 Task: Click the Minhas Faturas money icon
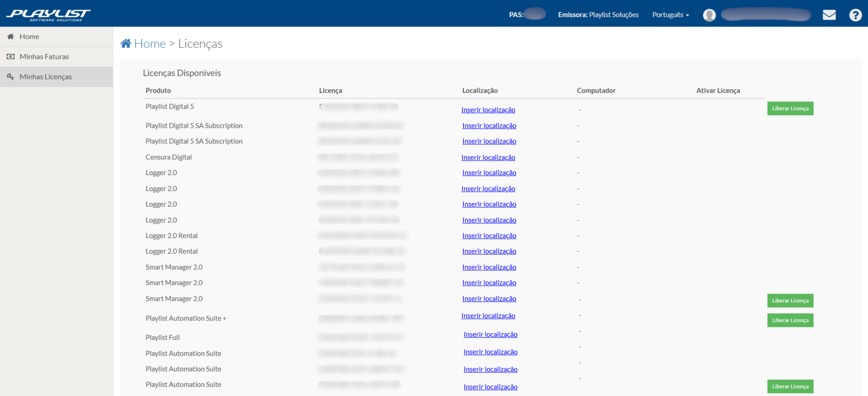tap(10, 57)
